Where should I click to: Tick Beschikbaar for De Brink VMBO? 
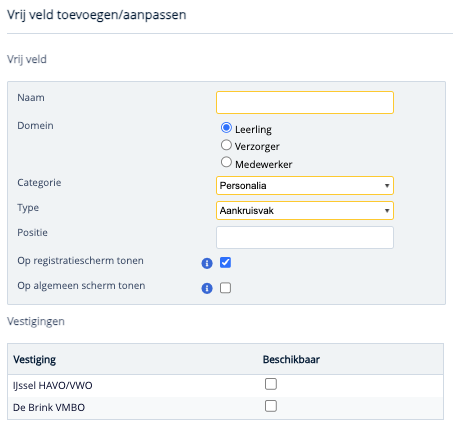(x=271, y=406)
